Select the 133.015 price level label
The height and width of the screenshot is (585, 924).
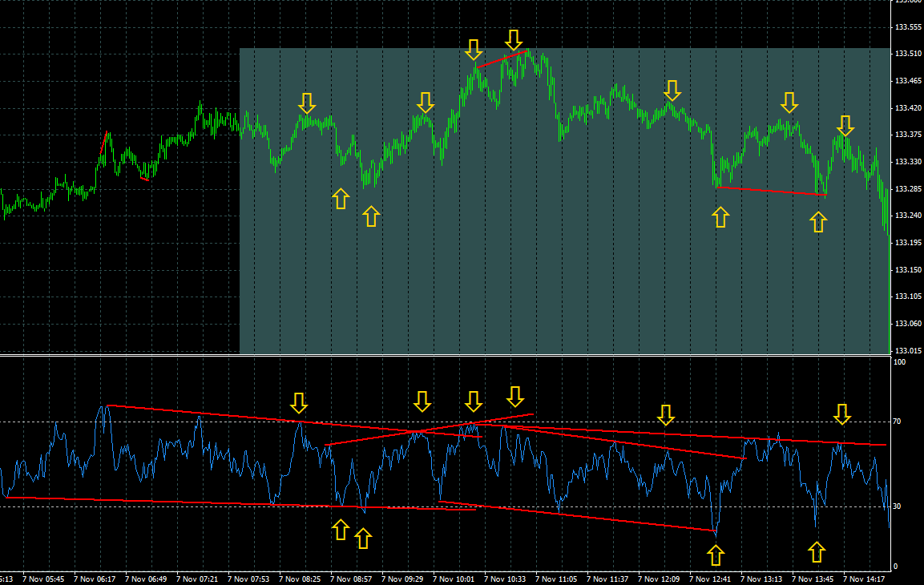click(908, 350)
